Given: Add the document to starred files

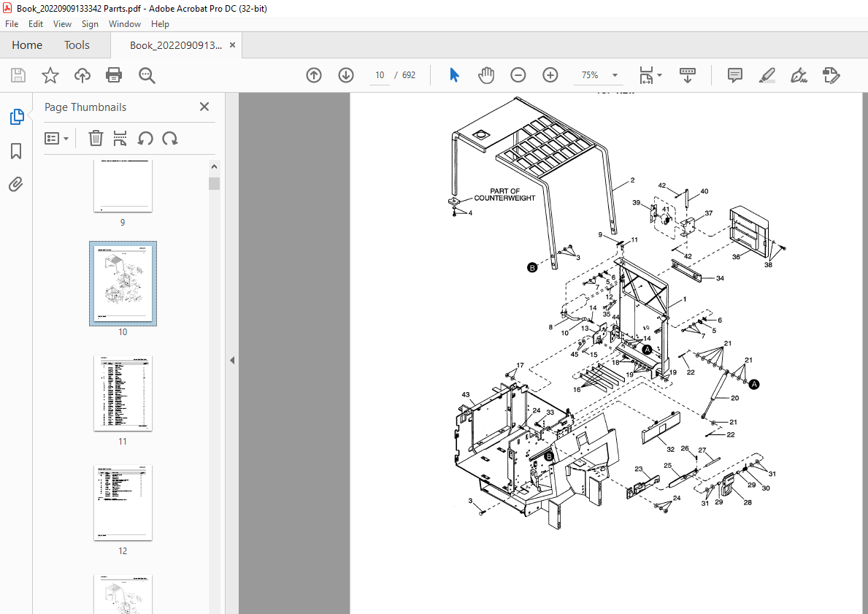Looking at the screenshot, I should click(x=50, y=75).
